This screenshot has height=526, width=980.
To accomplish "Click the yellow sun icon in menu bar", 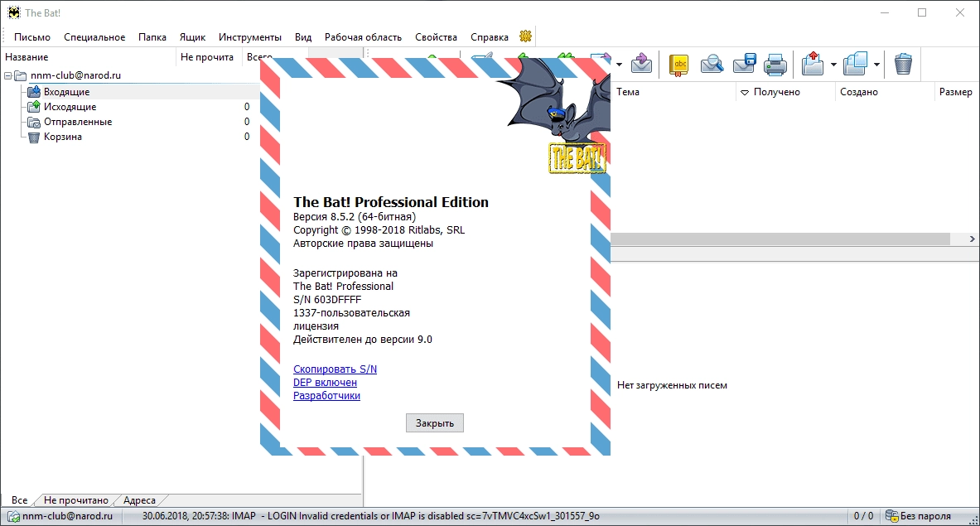I will click(x=526, y=36).
